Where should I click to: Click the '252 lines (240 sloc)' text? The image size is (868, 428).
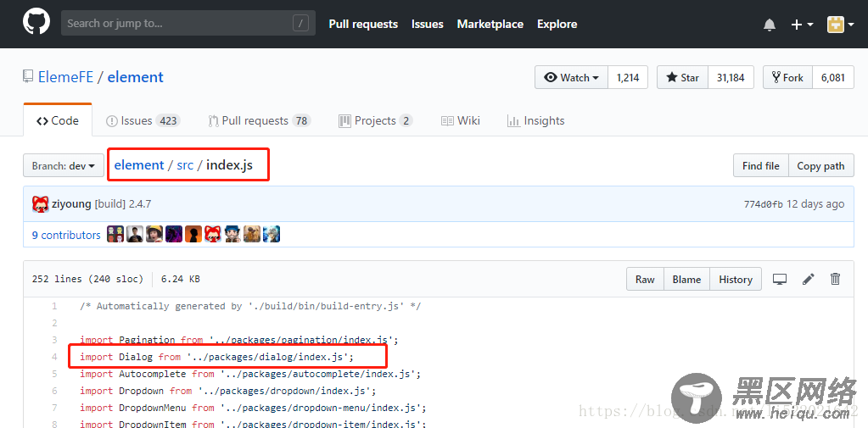point(87,279)
